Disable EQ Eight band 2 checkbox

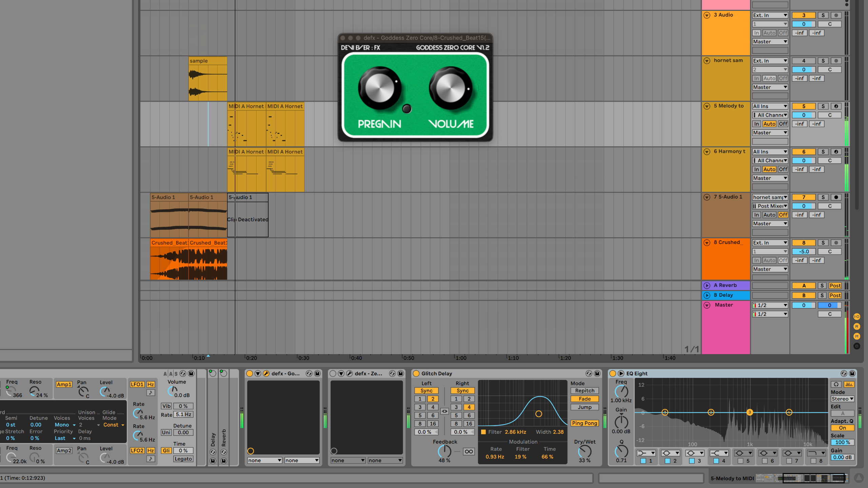pyautogui.click(x=667, y=461)
